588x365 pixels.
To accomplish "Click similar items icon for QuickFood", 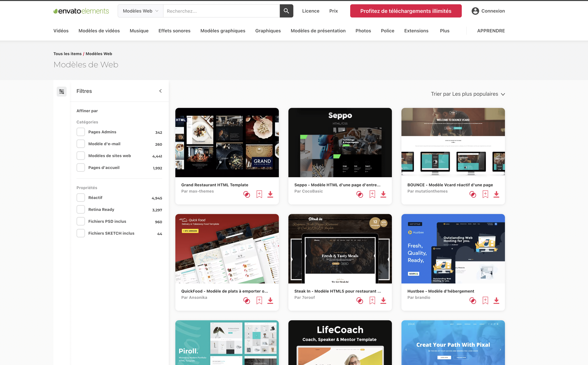I will point(247,300).
